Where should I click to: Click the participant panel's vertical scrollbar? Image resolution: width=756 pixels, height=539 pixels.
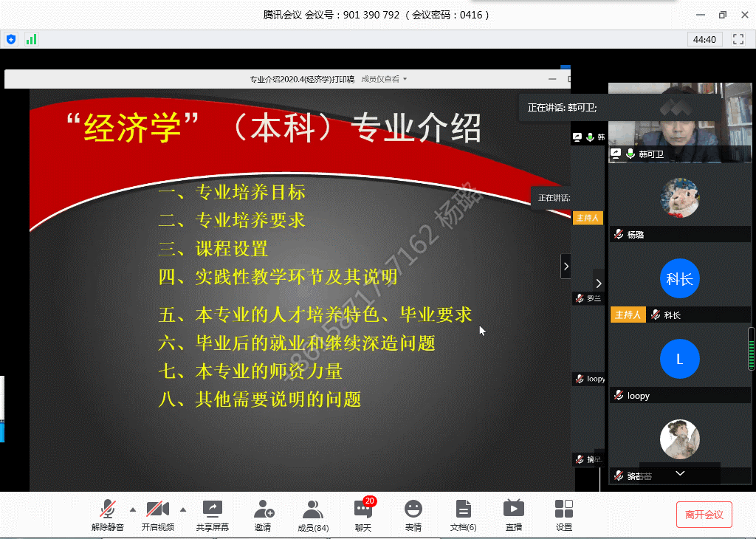pos(752,349)
